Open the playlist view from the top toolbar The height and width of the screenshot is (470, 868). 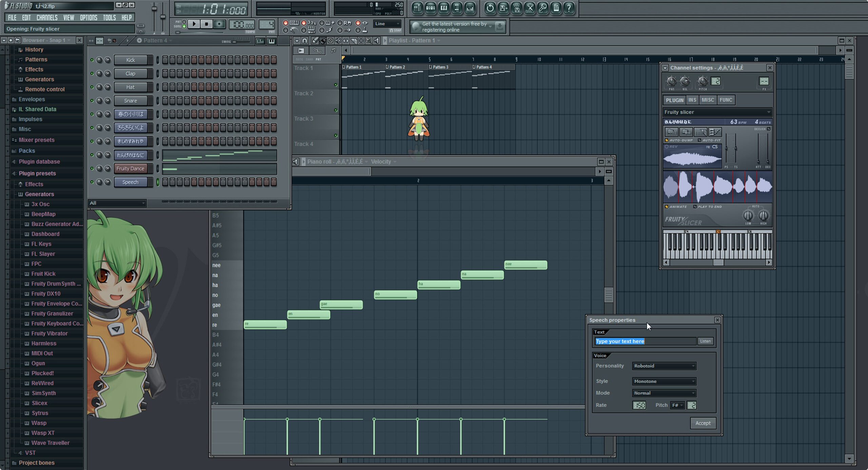417,8
